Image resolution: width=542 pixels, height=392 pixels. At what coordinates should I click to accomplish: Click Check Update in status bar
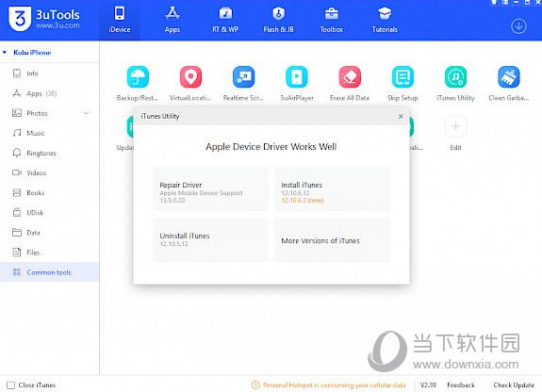(514, 384)
